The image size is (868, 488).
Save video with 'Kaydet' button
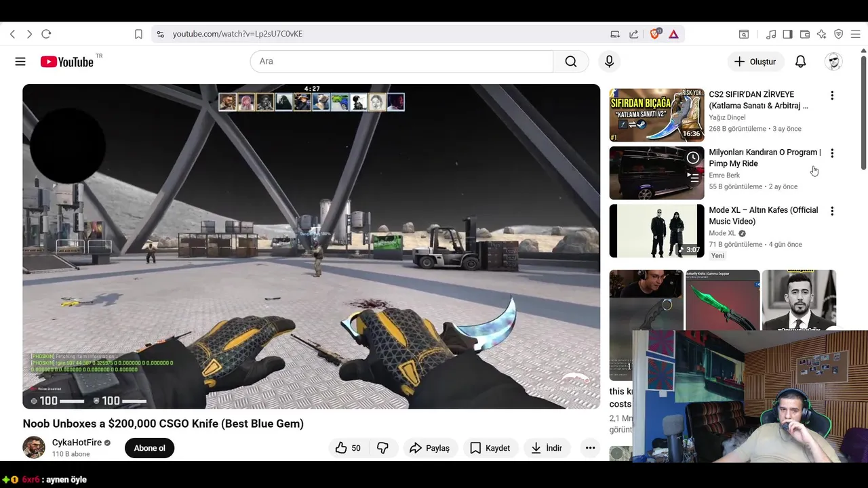point(490,448)
